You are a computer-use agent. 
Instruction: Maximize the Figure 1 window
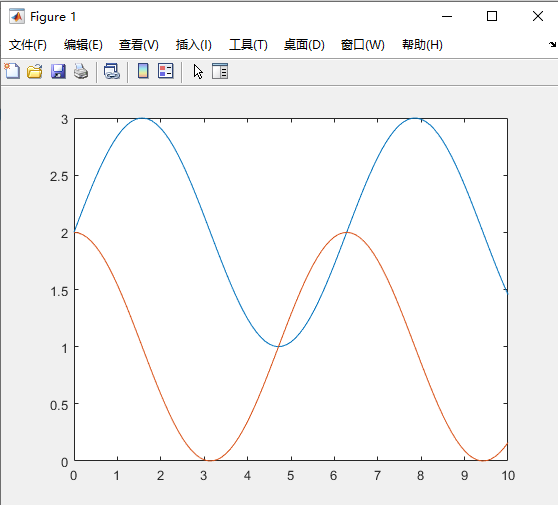click(492, 16)
